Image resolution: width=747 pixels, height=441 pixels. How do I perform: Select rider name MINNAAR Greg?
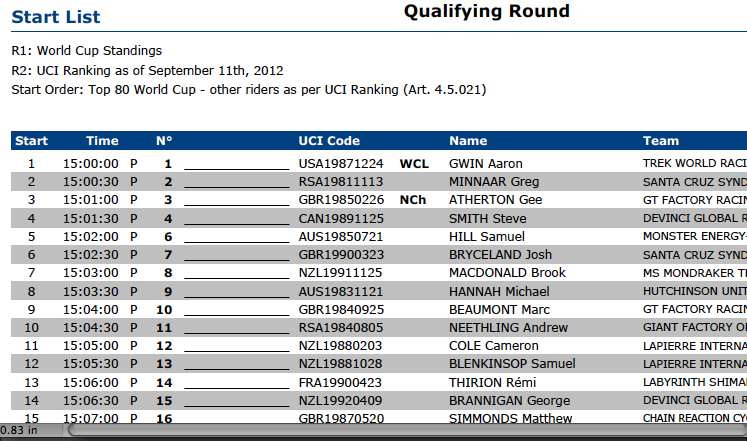pos(494,182)
